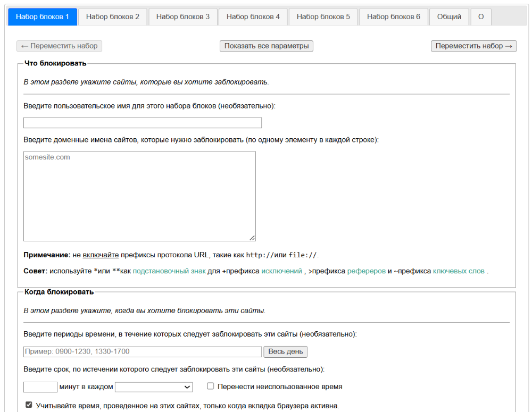Go to the Набор блоков 5 tab
Viewport: 532px width, 412px height.
coord(323,16)
